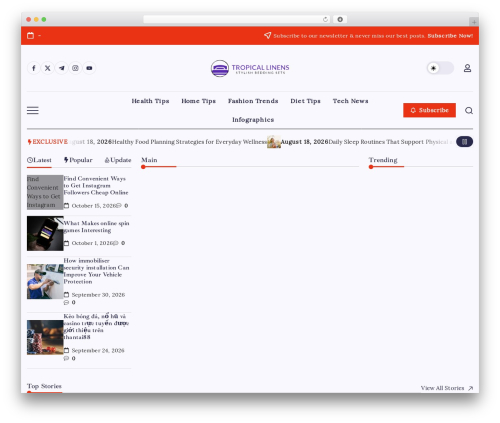Image resolution: width=500 pixels, height=423 pixels.
Task: Open the Facebook social icon
Action: (x=34, y=68)
